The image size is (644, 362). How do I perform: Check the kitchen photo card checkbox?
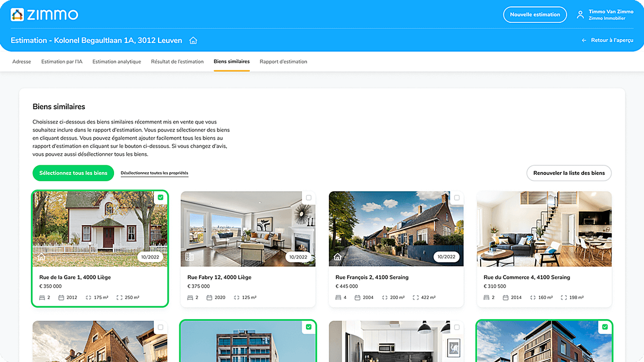pyautogui.click(x=457, y=327)
